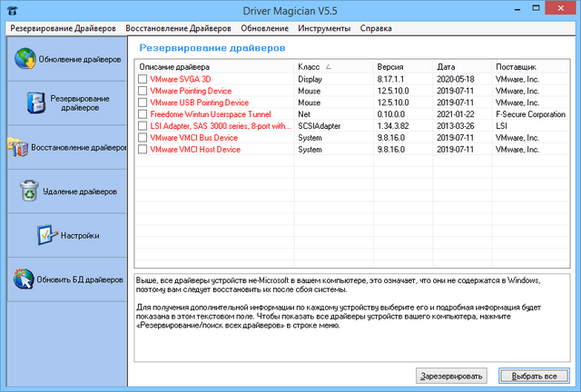
Task: Open Восстановление драйверов via its sidebar icon
Action: [17, 147]
